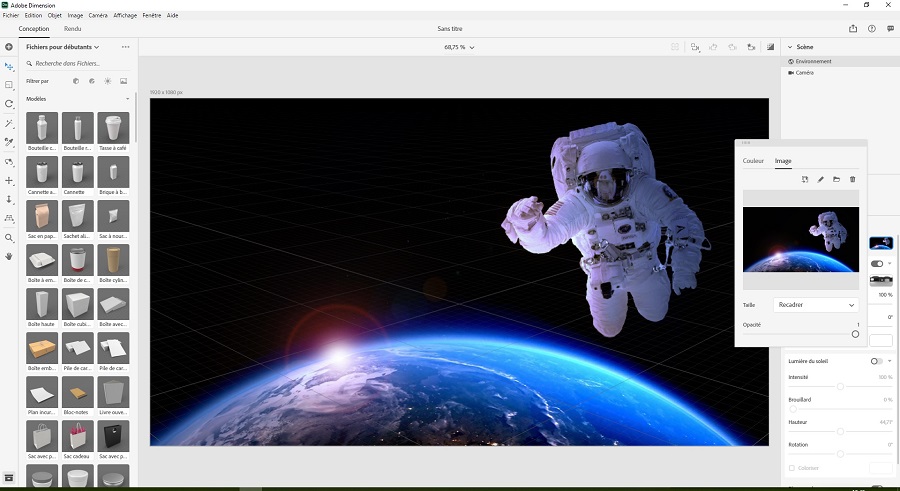Switch to the Rendu tab
This screenshot has height=491, width=900.
click(x=73, y=29)
